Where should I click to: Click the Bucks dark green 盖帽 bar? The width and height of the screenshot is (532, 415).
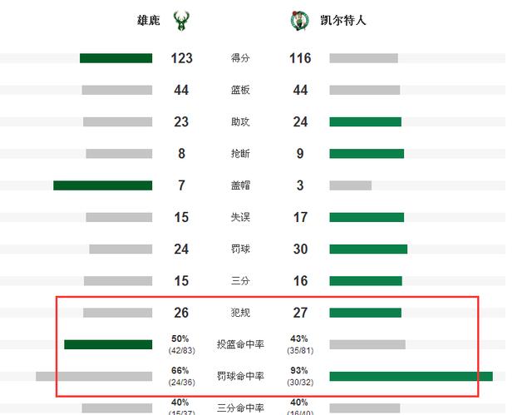pyautogui.click(x=103, y=185)
